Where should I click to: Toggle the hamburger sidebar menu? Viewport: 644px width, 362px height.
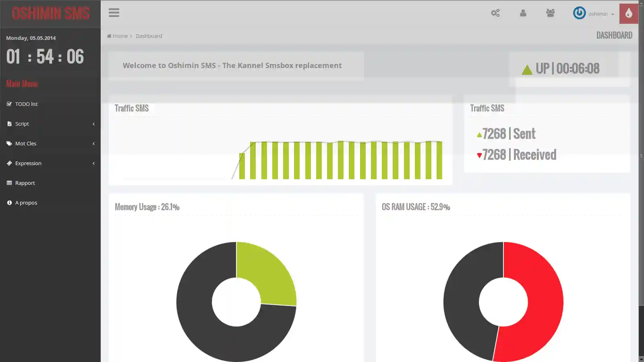click(114, 13)
